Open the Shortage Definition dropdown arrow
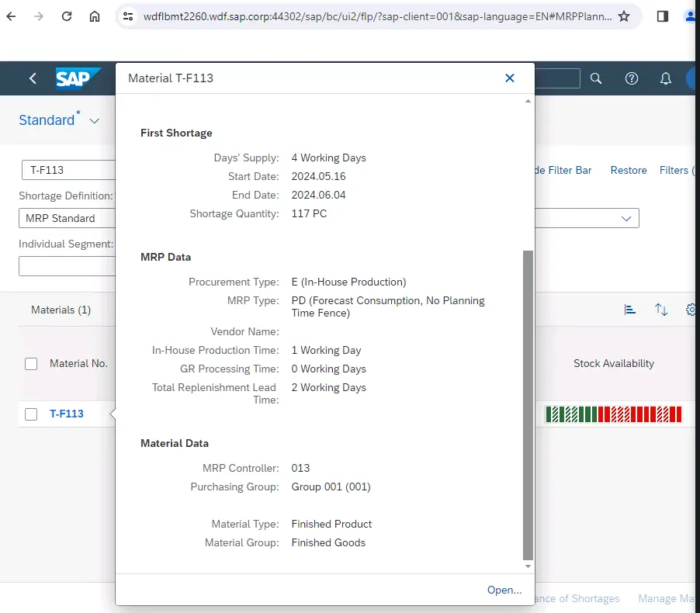 [626, 219]
